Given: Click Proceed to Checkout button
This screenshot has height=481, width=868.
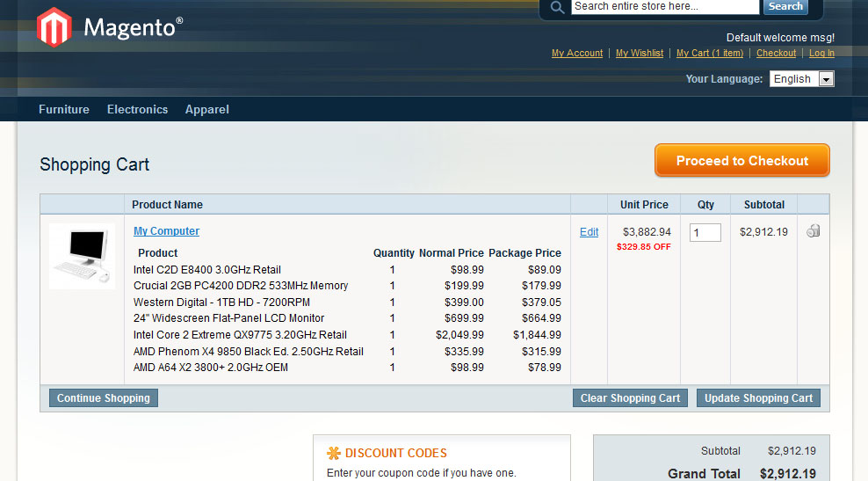Looking at the screenshot, I should pyautogui.click(x=741, y=161).
